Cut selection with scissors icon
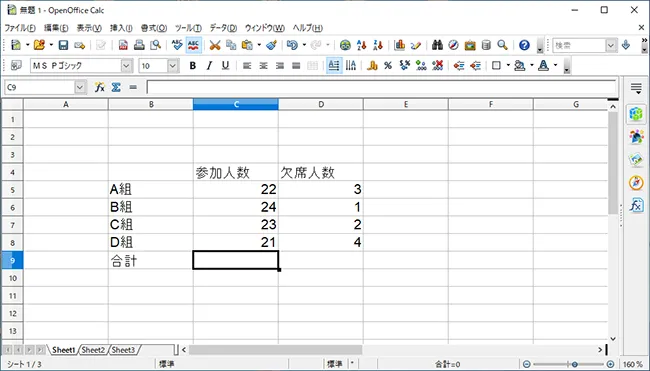This screenshot has height=371, width=650. [x=215, y=45]
